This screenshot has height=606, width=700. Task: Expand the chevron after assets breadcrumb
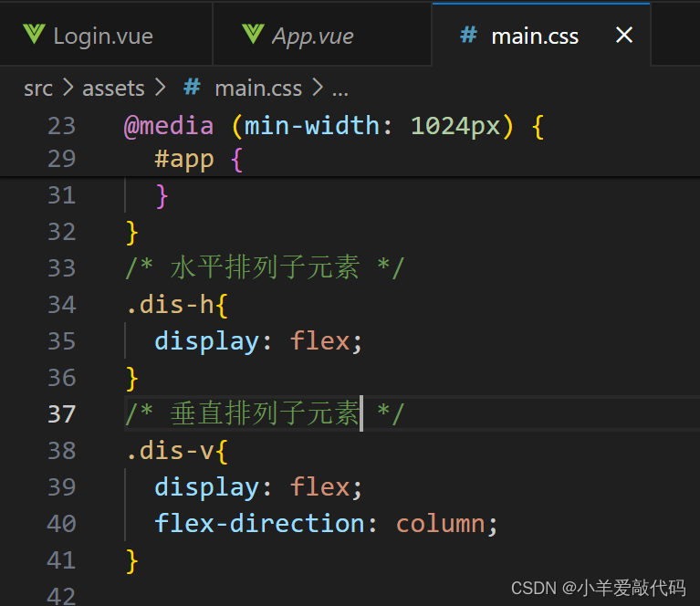click(160, 88)
